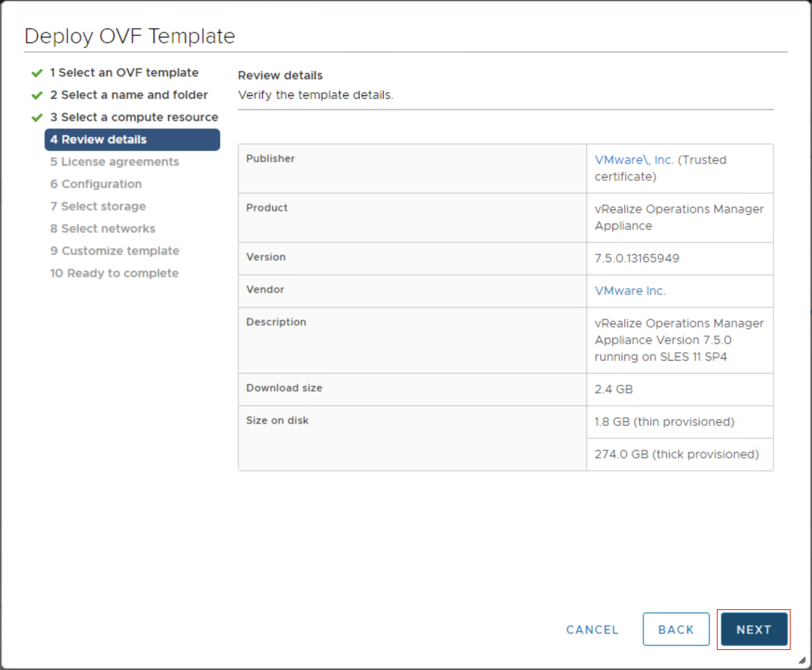The width and height of the screenshot is (812, 670).
Task: Click the product value vRealize Operations Manager Appliance
Action: pos(679,217)
